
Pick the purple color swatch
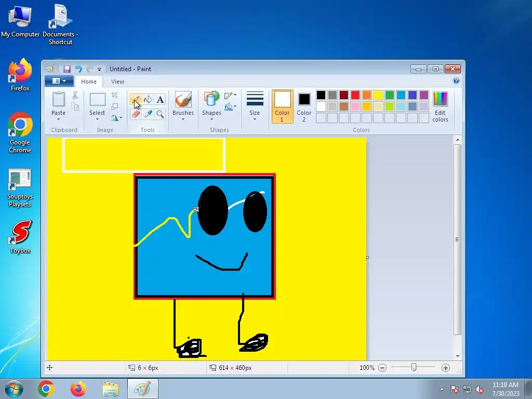424,95
